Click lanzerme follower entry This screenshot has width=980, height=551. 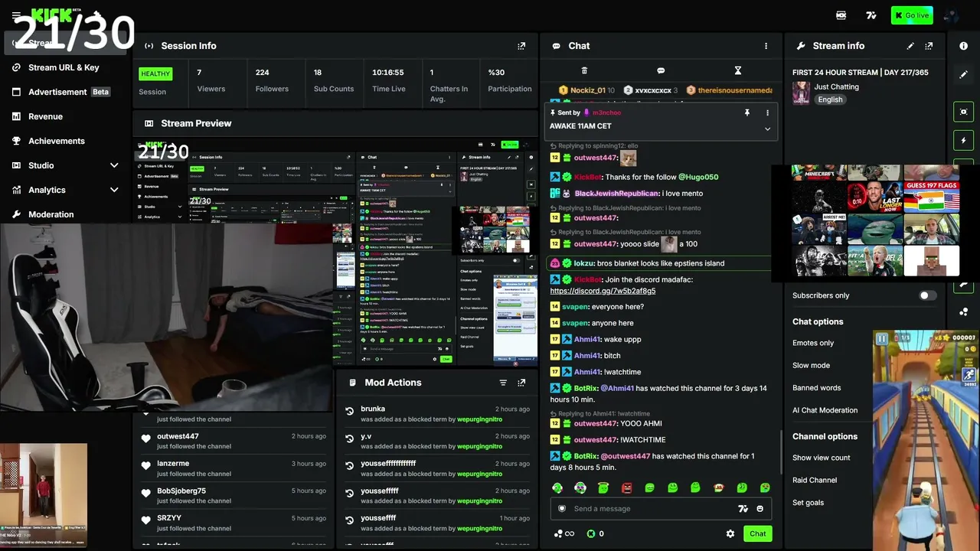click(x=234, y=468)
